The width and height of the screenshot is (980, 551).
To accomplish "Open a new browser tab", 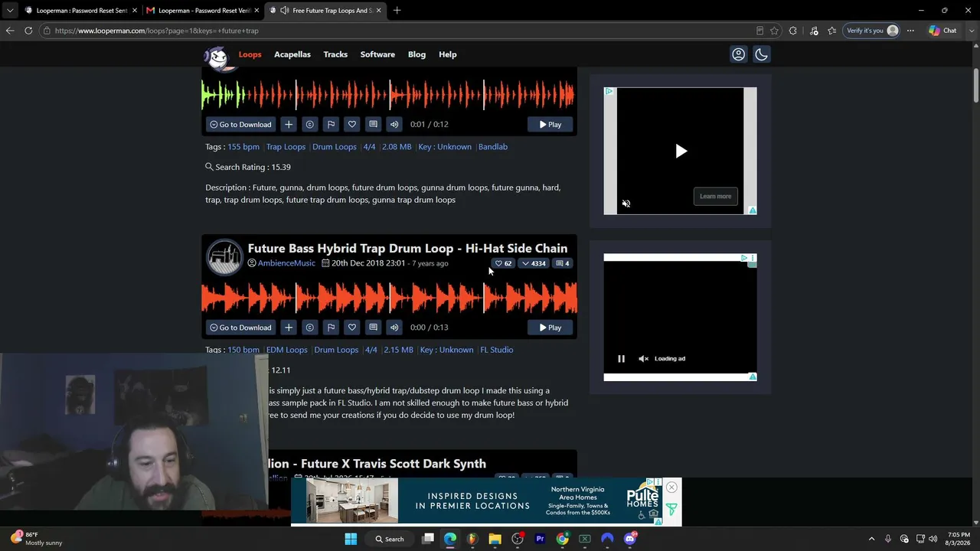I will [397, 11].
